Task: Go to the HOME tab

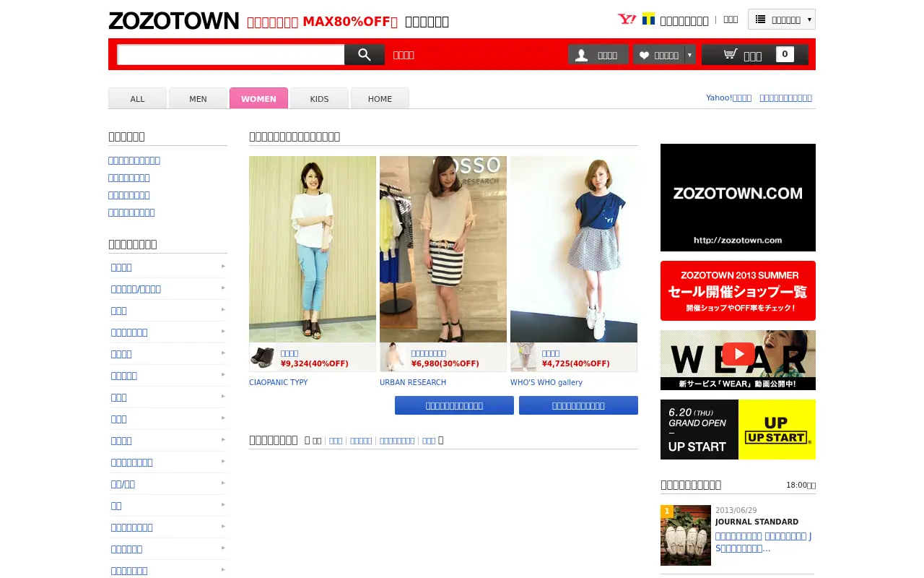Action: (380, 98)
